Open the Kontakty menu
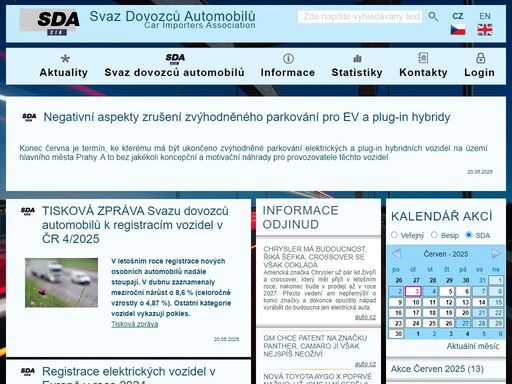512x384 pixels. [x=423, y=72]
